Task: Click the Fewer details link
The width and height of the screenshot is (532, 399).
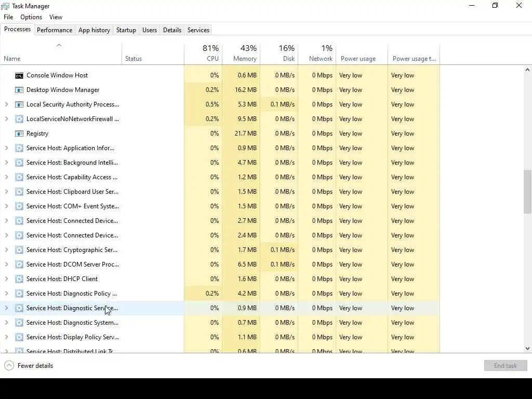Action: click(35, 366)
